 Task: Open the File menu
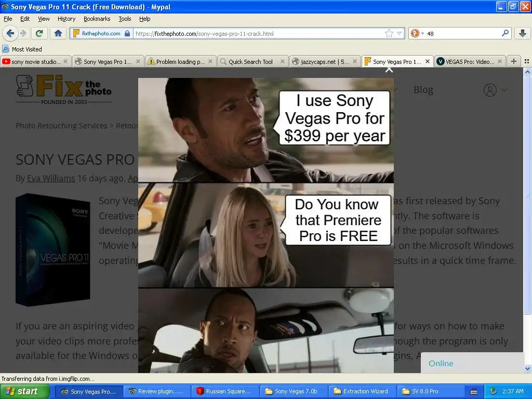coord(8,19)
